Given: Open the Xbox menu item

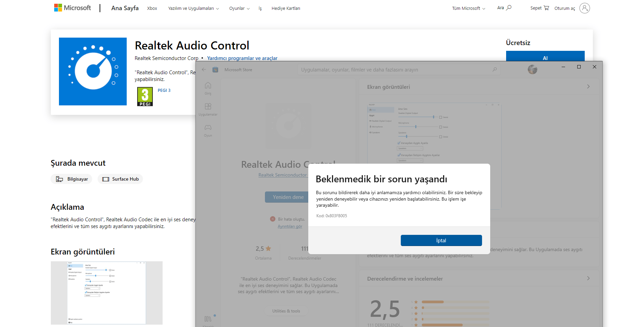Looking at the screenshot, I should coord(152,8).
